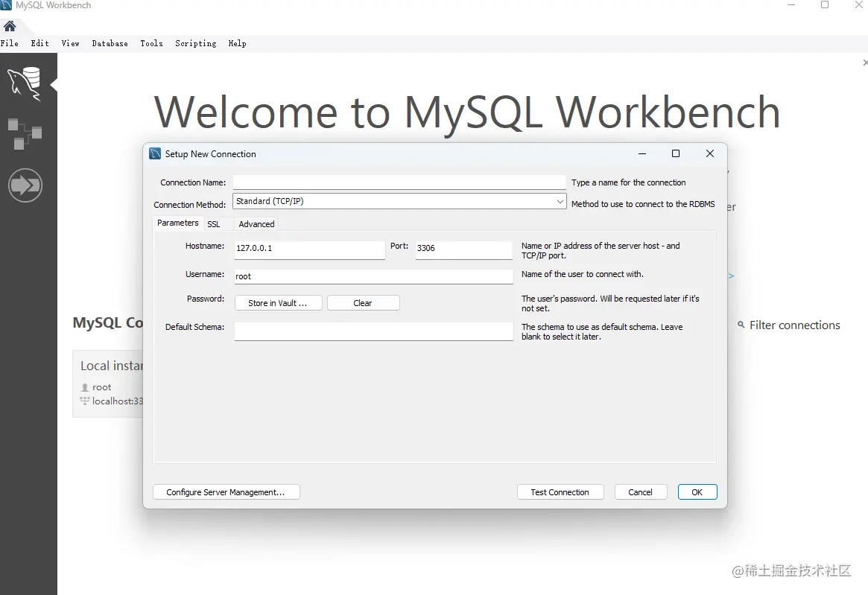The image size is (868, 595).
Task: Click the Username field containing root
Action: click(374, 276)
